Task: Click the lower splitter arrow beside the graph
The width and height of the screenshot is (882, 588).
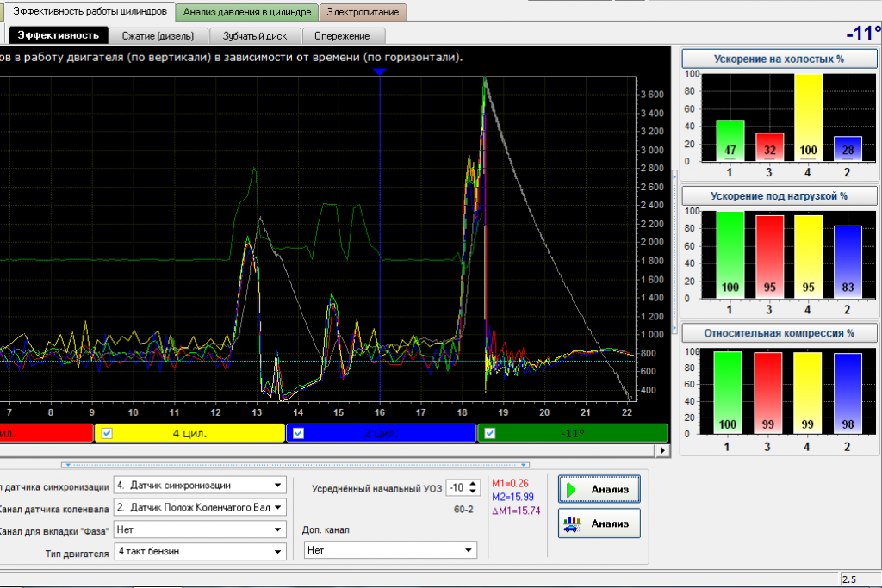Action: [x=674, y=328]
